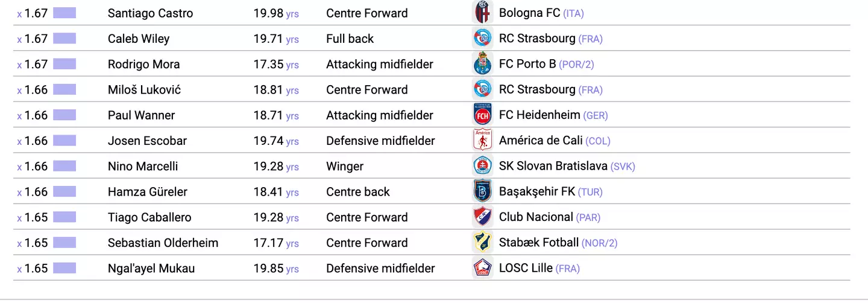
Task: Open Santiago Castro's player profile
Action: point(150,13)
